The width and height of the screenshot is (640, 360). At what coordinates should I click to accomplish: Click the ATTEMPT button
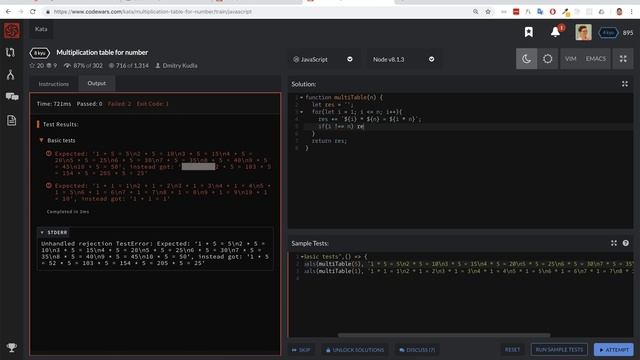[x=613, y=349]
